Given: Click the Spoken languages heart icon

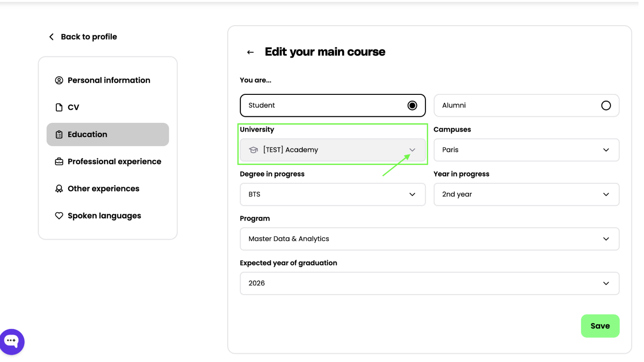Looking at the screenshot, I should point(59,216).
